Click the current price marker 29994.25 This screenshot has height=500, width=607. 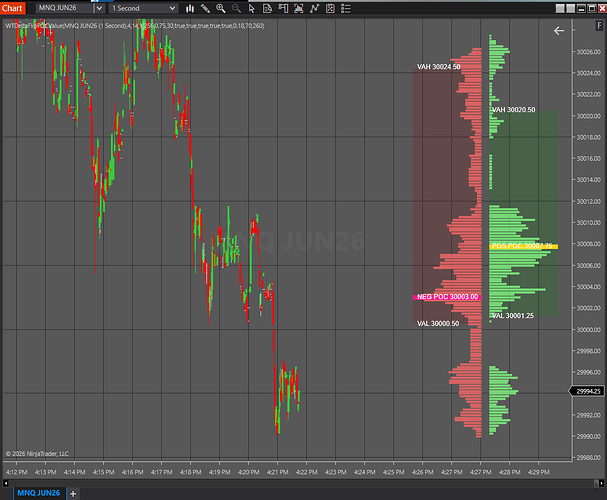tap(587, 391)
